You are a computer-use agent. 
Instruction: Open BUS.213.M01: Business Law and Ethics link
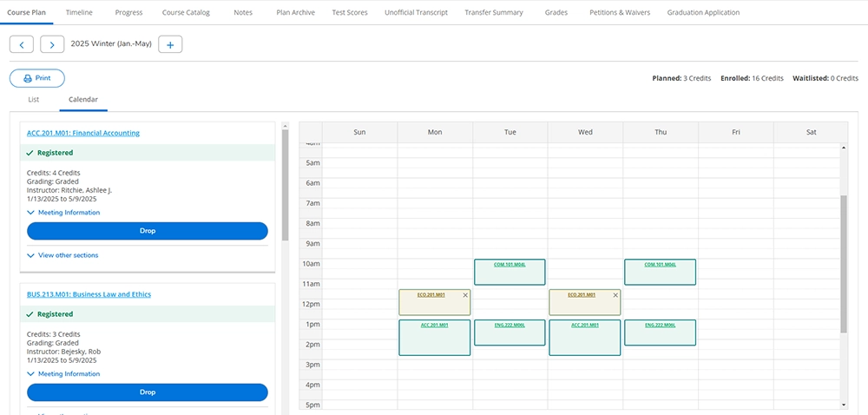click(89, 294)
